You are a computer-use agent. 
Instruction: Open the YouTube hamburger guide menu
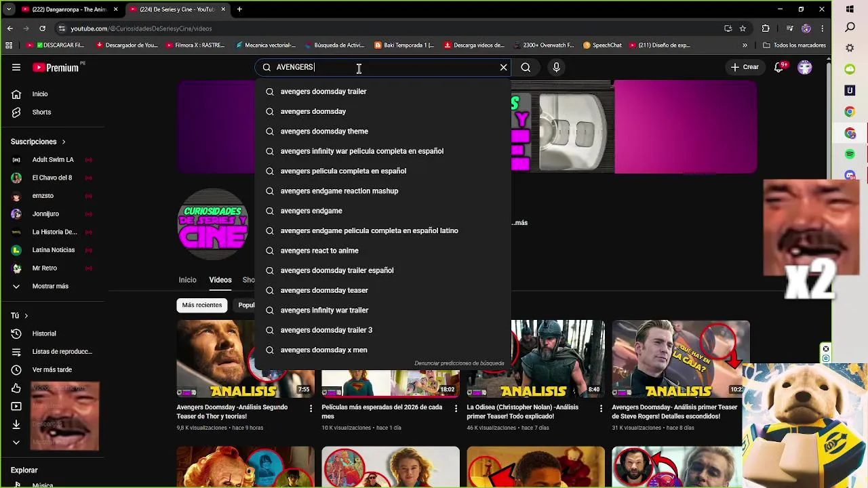(x=16, y=67)
